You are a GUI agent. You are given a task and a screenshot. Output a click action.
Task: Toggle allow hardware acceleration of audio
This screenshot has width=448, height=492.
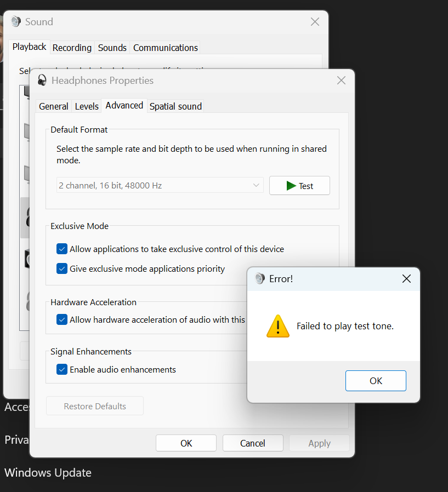62,319
